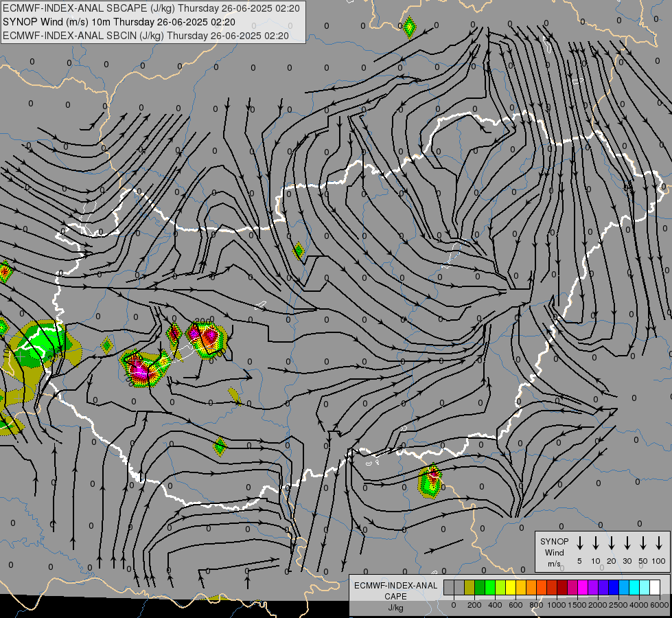This screenshot has height=618, width=672.
Task: Click the 600 label on CAPE scale
Action: [x=515, y=605]
